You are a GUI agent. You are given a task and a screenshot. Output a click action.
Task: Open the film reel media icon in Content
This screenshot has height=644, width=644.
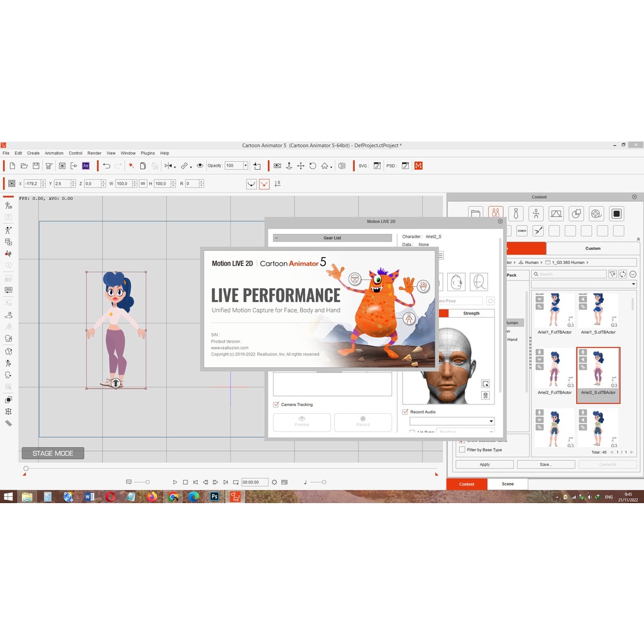tap(596, 214)
